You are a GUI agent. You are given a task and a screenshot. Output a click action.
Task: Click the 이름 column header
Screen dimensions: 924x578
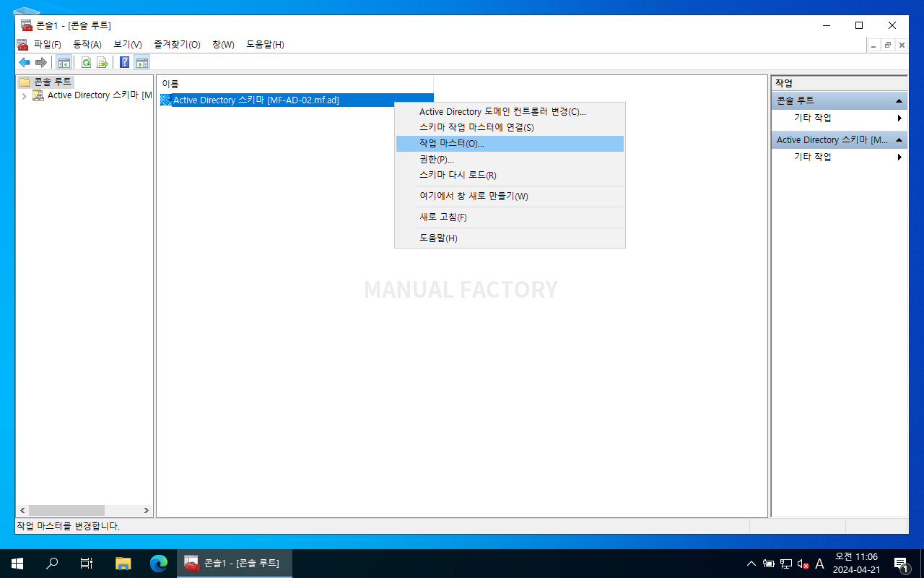click(x=295, y=84)
